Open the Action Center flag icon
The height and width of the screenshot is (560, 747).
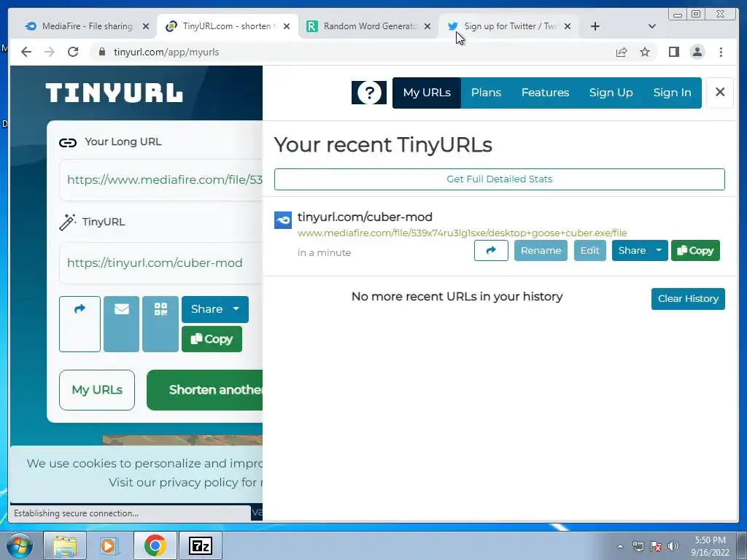[x=656, y=546]
